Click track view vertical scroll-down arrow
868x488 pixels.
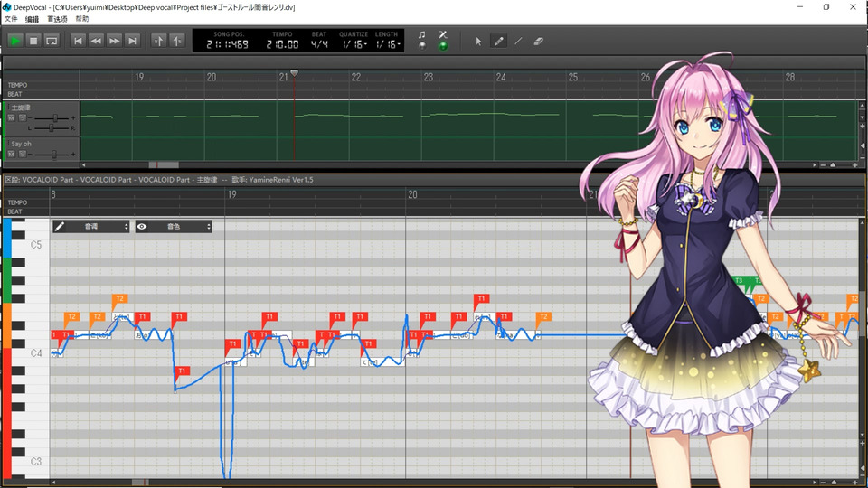click(x=862, y=117)
